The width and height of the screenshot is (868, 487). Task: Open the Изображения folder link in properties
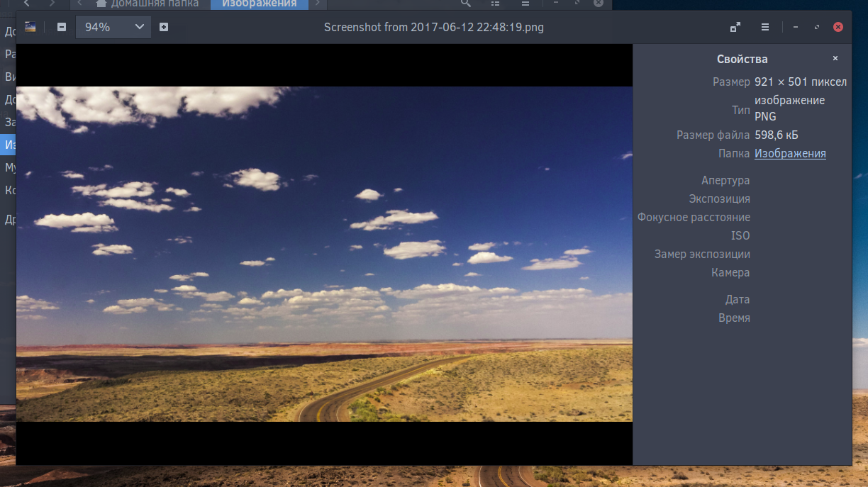[x=790, y=153]
